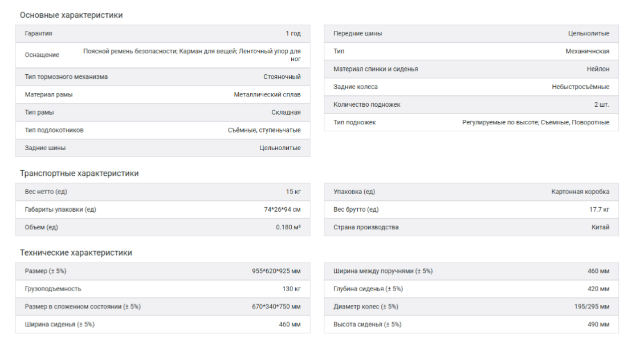The width and height of the screenshot is (644, 347).
Task: Click the "Оснащение" row label
Action: pyautogui.click(x=42, y=55)
